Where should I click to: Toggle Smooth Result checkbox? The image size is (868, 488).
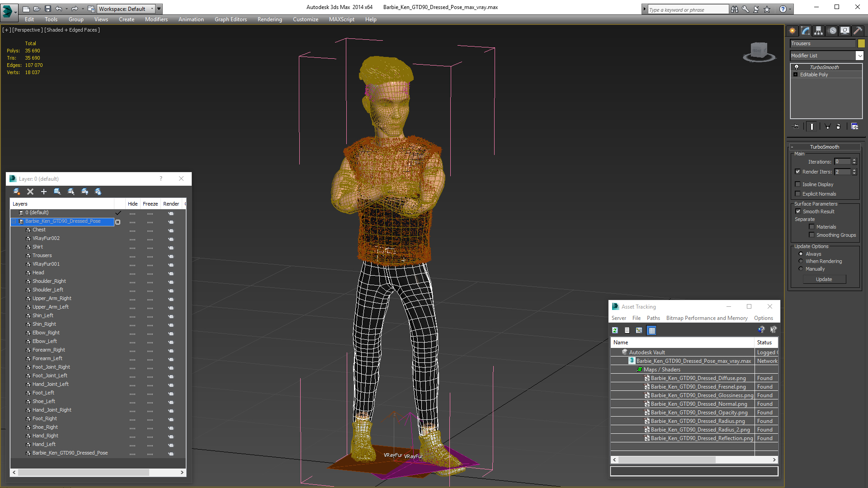798,211
